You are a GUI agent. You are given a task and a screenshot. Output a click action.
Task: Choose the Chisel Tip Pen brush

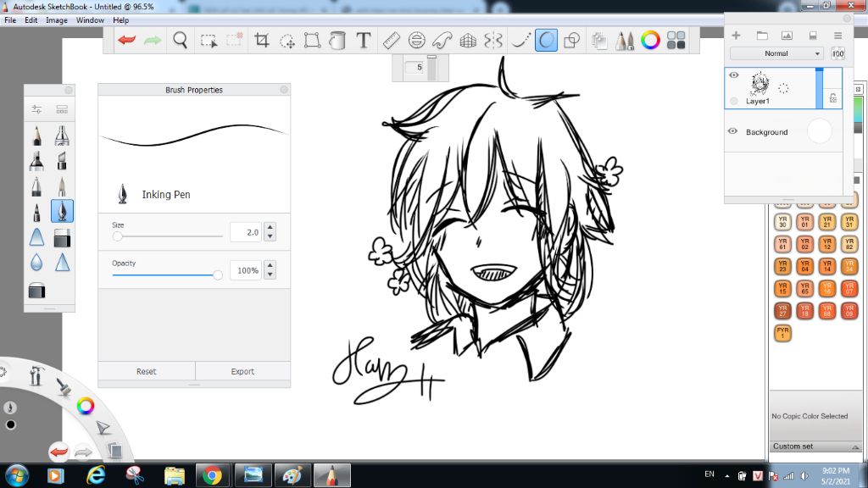62,161
